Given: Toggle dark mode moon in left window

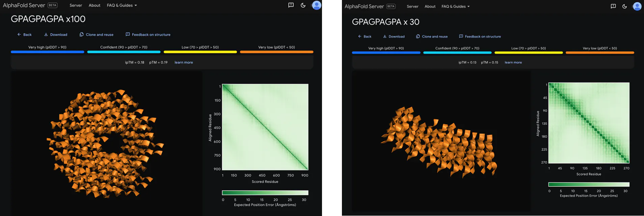Looking at the screenshot, I should tap(303, 5).
